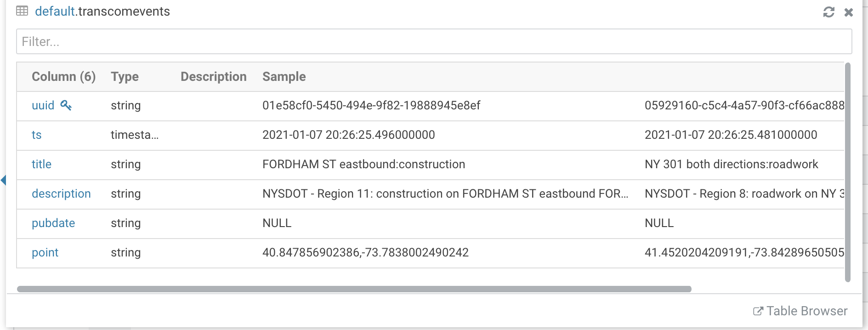Click the title column link
The width and height of the screenshot is (868, 330).
(41, 164)
